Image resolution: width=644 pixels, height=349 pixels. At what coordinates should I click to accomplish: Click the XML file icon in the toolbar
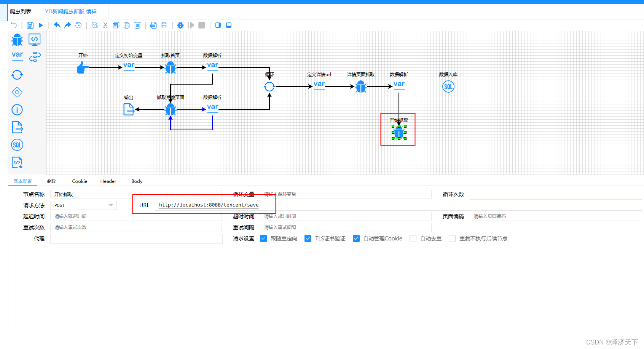pos(153,25)
